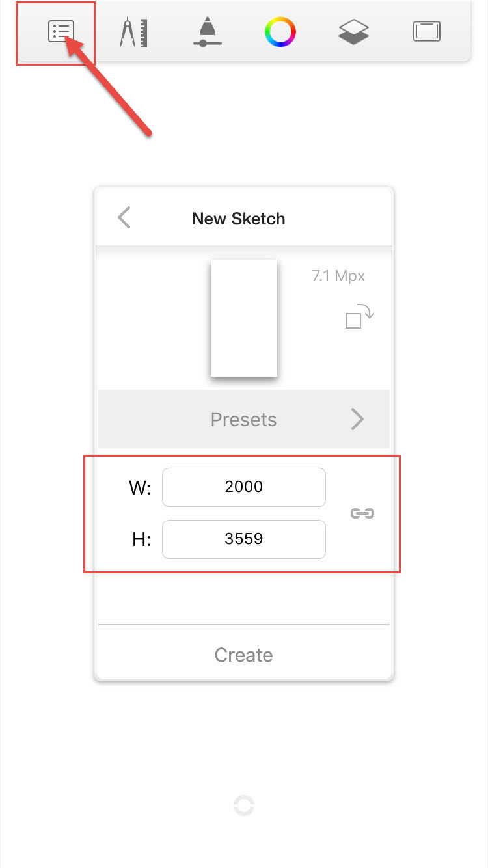Tap the New Sketch panel title
488x868 pixels.
tap(239, 219)
